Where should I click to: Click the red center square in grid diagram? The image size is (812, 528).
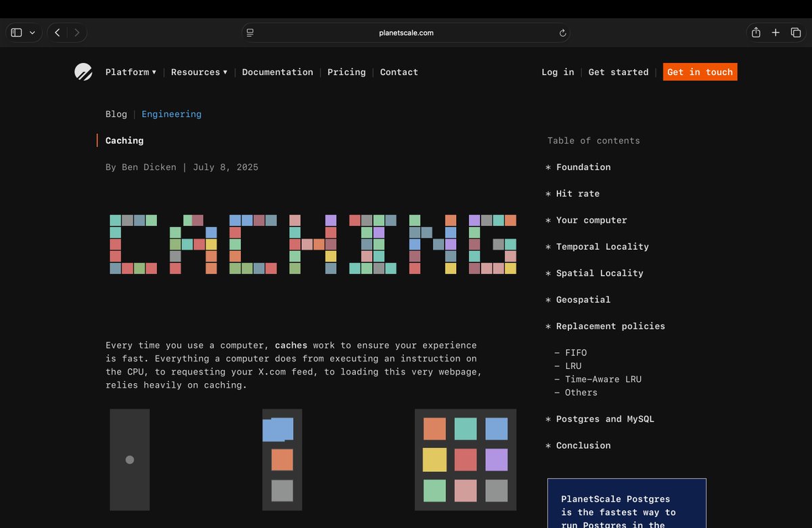click(x=466, y=460)
